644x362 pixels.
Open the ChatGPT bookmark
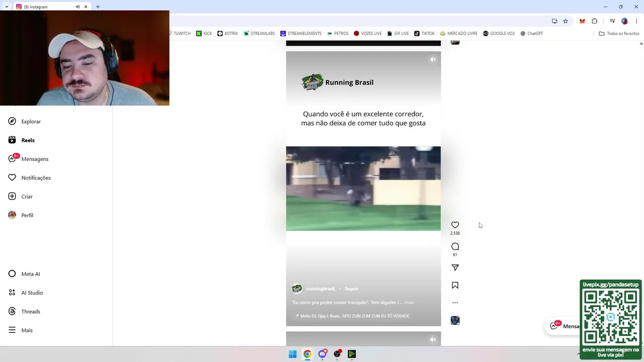pos(531,33)
